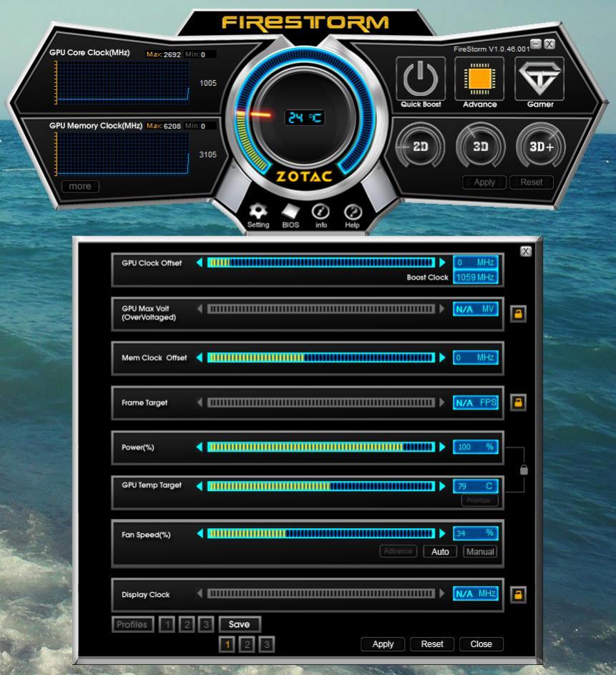Image resolution: width=616 pixels, height=675 pixels.
Task: Click the more button under clock graphs
Action: click(80, 186)
